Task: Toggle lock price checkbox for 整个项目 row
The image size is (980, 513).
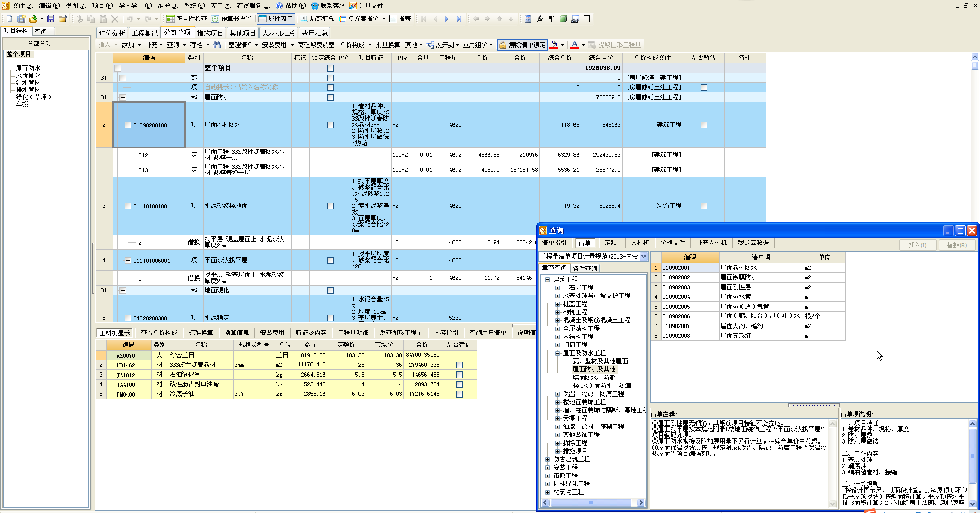Action: coord(330,68)
